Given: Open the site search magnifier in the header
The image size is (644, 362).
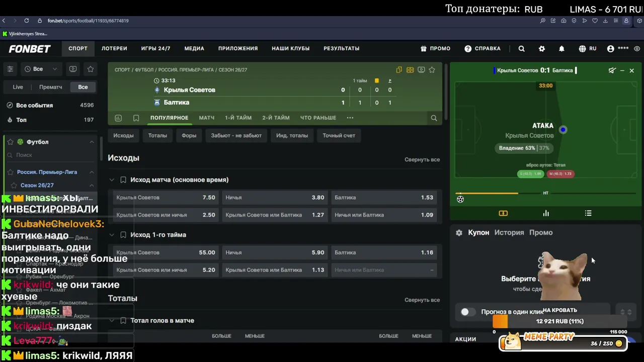Looking at the screenshot, I should click(522, 49).
